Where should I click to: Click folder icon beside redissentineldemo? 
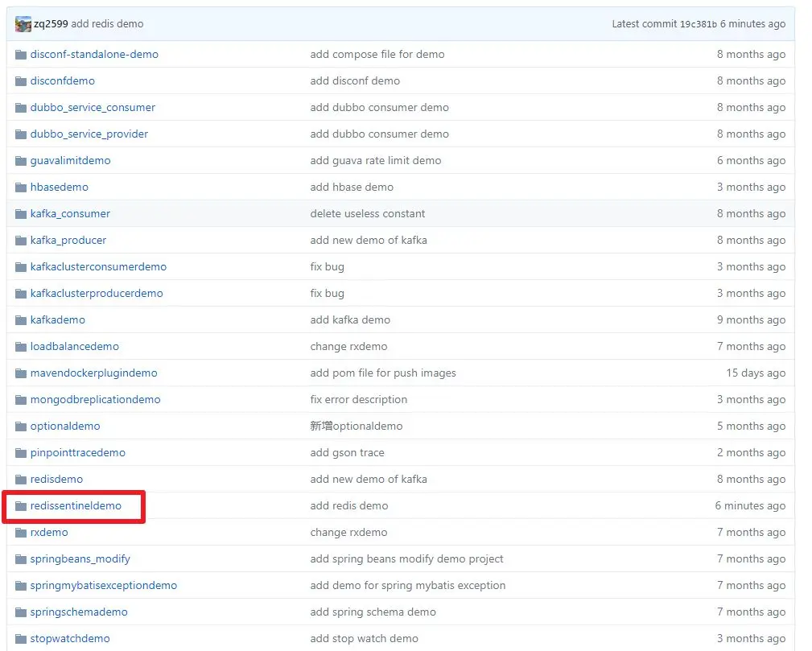click(x=21, y=506)
